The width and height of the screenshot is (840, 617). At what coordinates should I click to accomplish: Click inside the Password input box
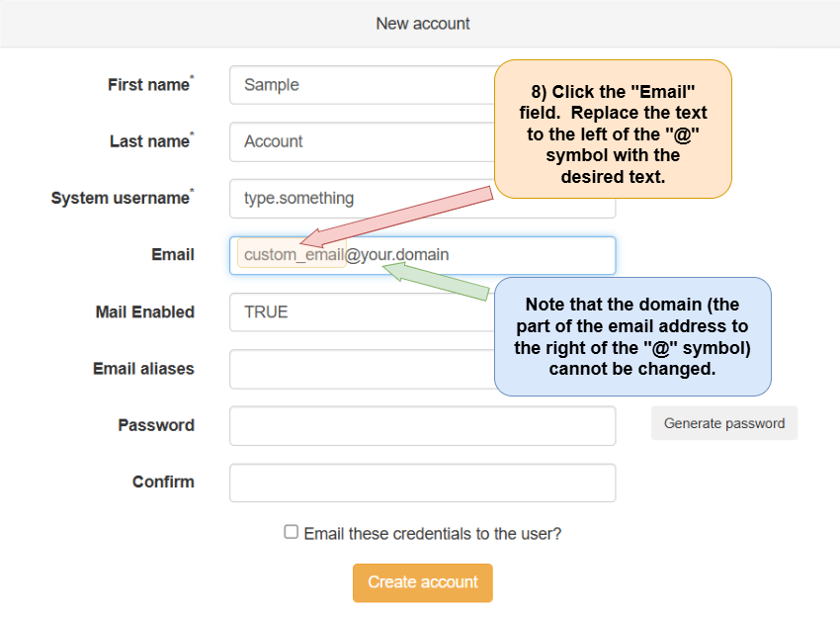point(422,425)
